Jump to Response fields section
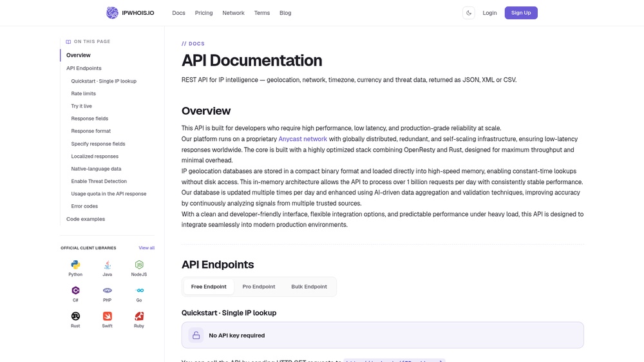This screenshot has height=362, width=644. click(x=90, y=119)
